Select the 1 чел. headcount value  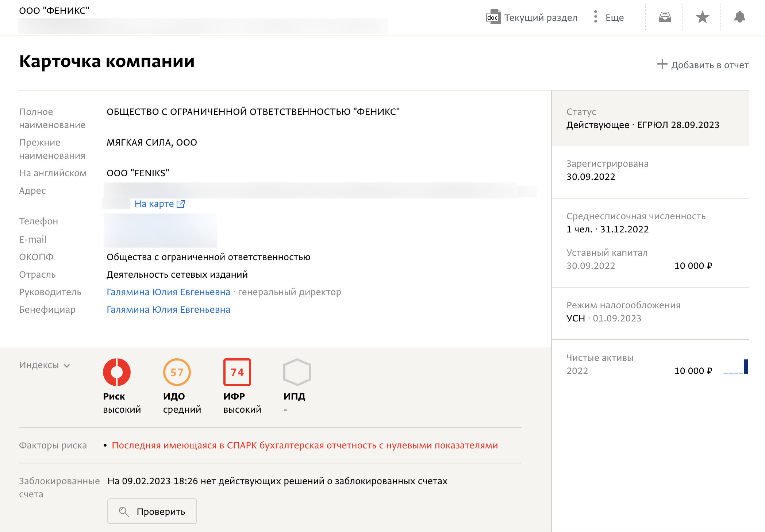click(579, 229)
